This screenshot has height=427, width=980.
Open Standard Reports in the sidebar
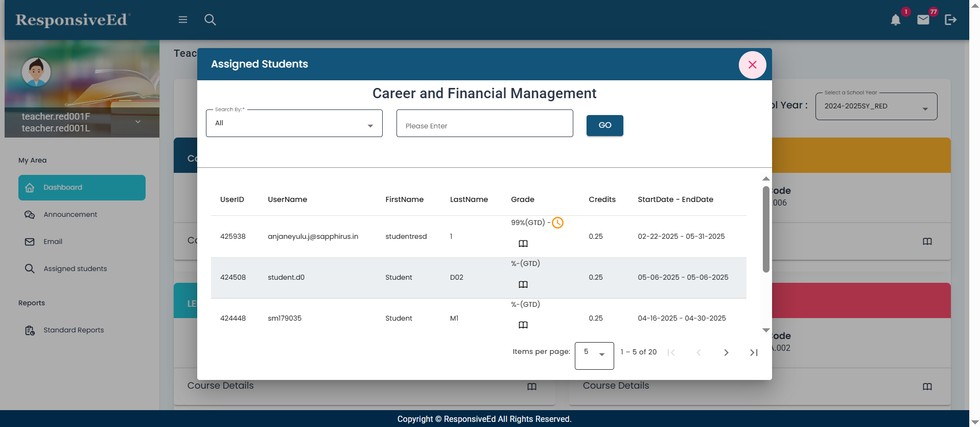click(74, 330)
